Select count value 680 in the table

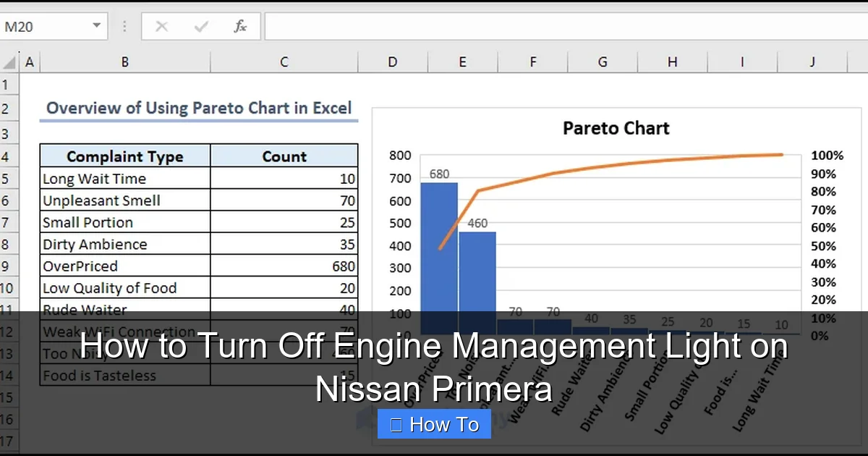point(284,266)
